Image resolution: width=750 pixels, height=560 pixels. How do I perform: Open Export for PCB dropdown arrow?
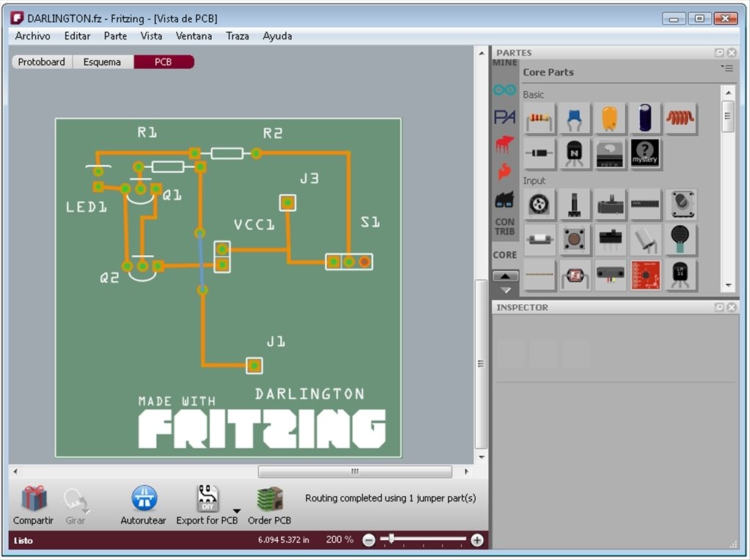tap(236, 511)
